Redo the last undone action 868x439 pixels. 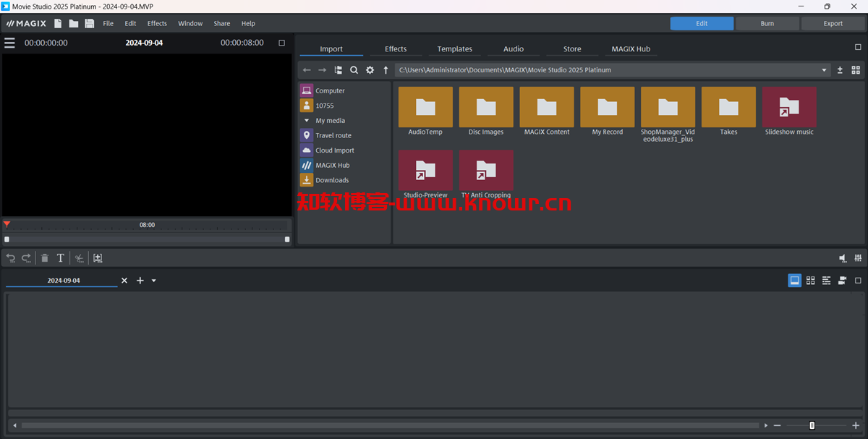click(x=26, y=257)
